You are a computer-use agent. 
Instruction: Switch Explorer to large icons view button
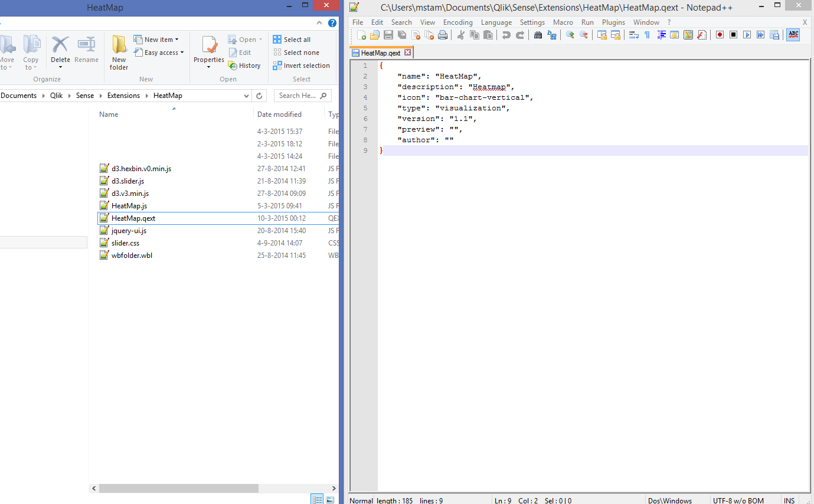point(330,499)
